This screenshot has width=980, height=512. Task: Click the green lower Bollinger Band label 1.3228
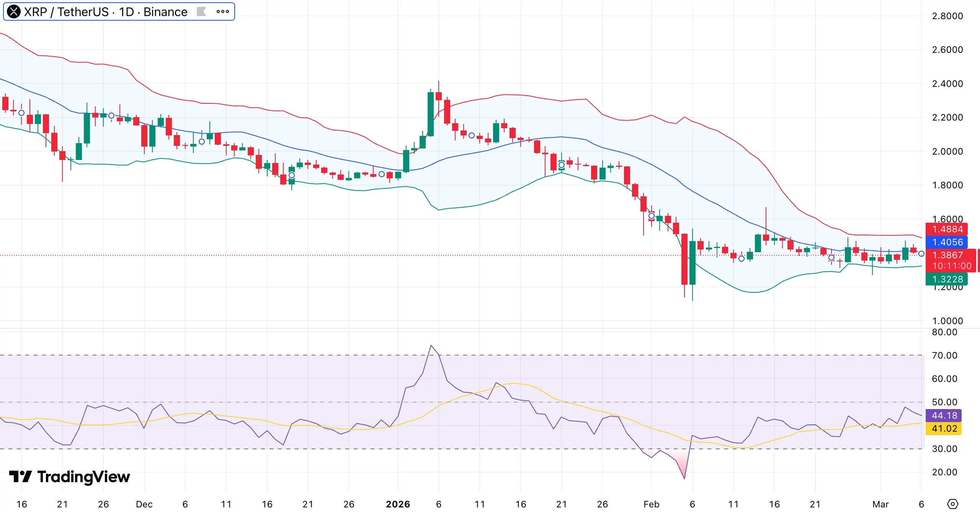point(949,279)
